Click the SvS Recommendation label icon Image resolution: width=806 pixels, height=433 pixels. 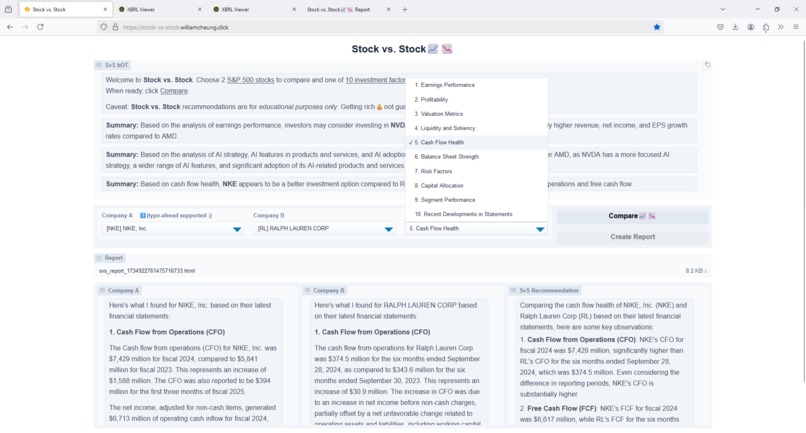tap(513, 291)
